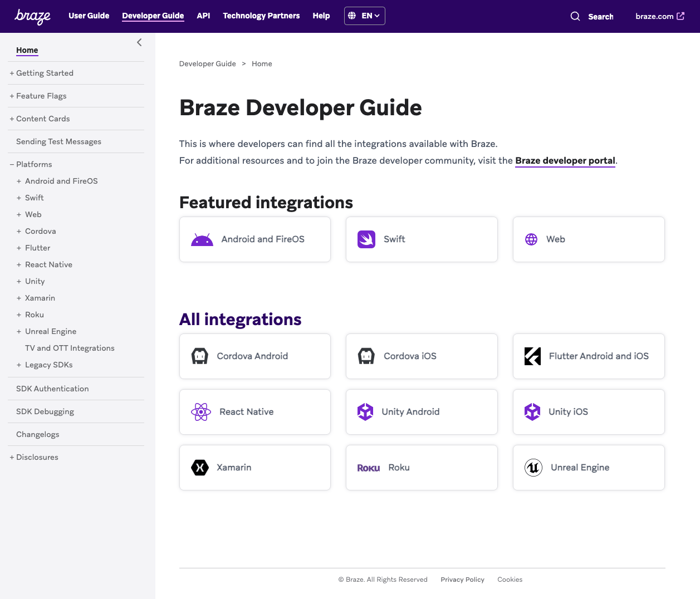Image resolution: width=700 pixels, height=599 pixels.
Task: Select Web in sidebar tree
Action: (33, 214)
